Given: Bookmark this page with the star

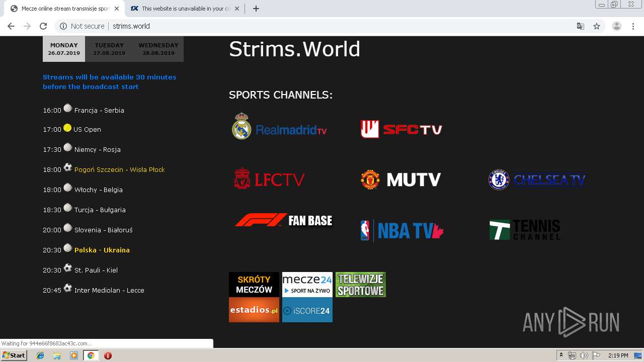Looking at the screenshot, I should [x=597, y=26].
